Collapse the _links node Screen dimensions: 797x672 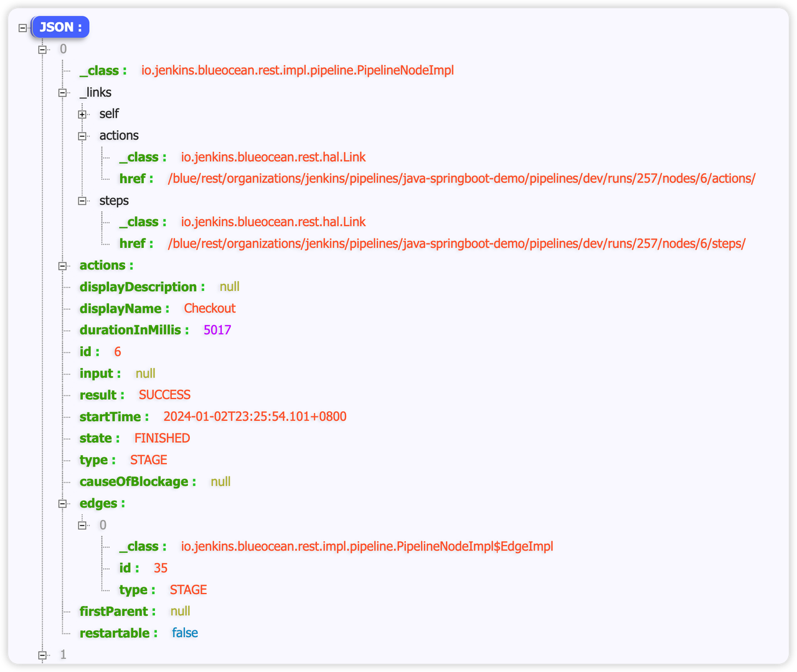pyautogui.click(x=62, y=92)
